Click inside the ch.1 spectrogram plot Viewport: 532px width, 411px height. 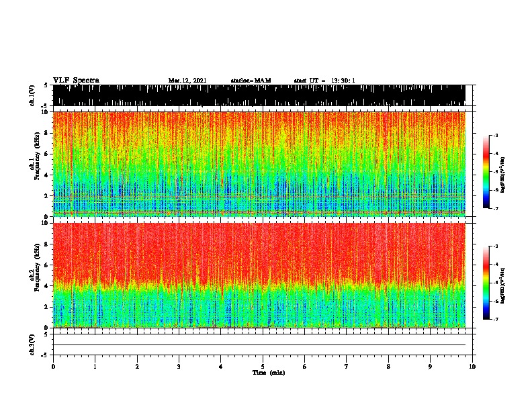(x=259, y=164)
